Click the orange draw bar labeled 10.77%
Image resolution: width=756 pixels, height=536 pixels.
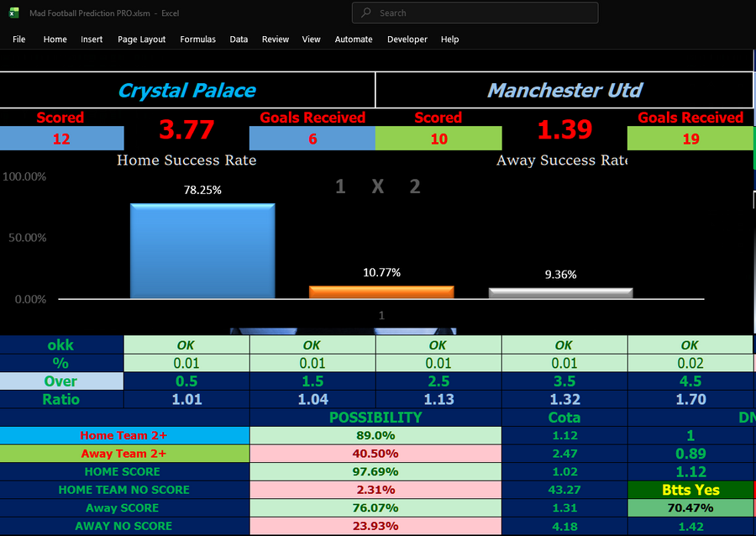pos(381,292)
